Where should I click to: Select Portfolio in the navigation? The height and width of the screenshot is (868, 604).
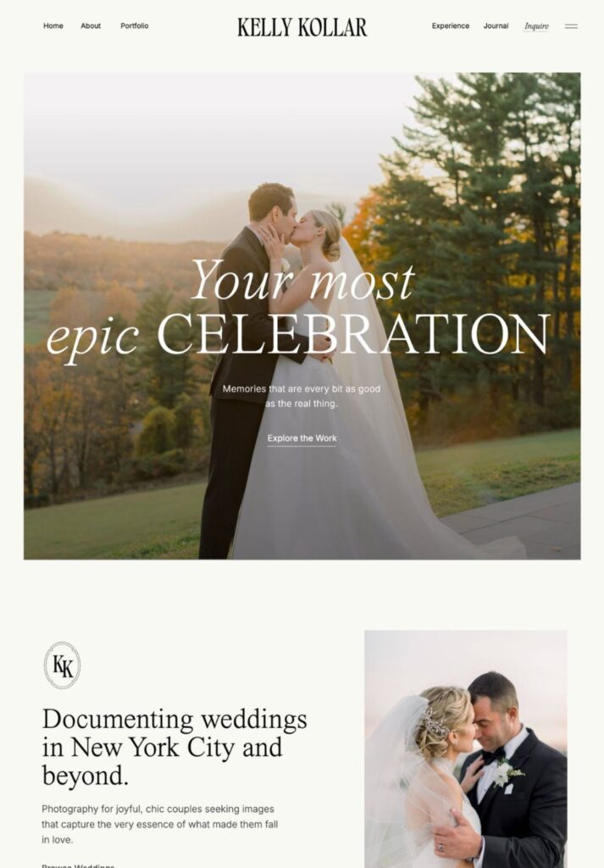pyautogui.click(x=135, y=26)
